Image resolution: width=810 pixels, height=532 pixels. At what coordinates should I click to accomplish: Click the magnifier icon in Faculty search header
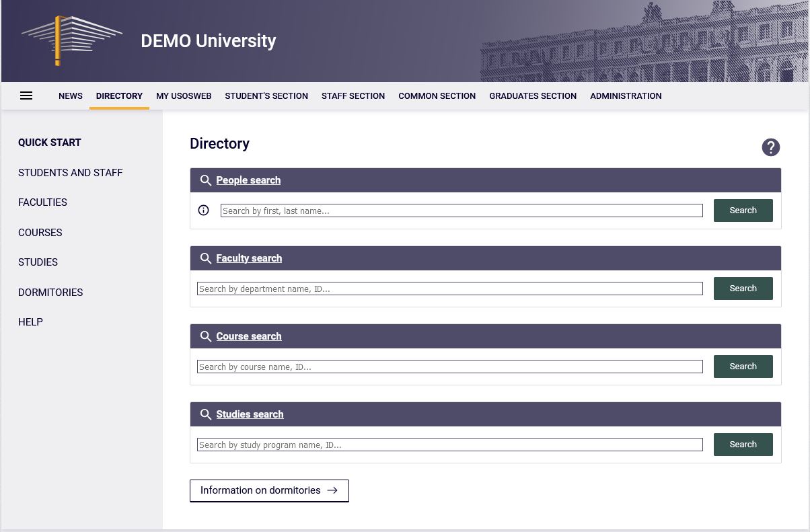tap(206, 258)
